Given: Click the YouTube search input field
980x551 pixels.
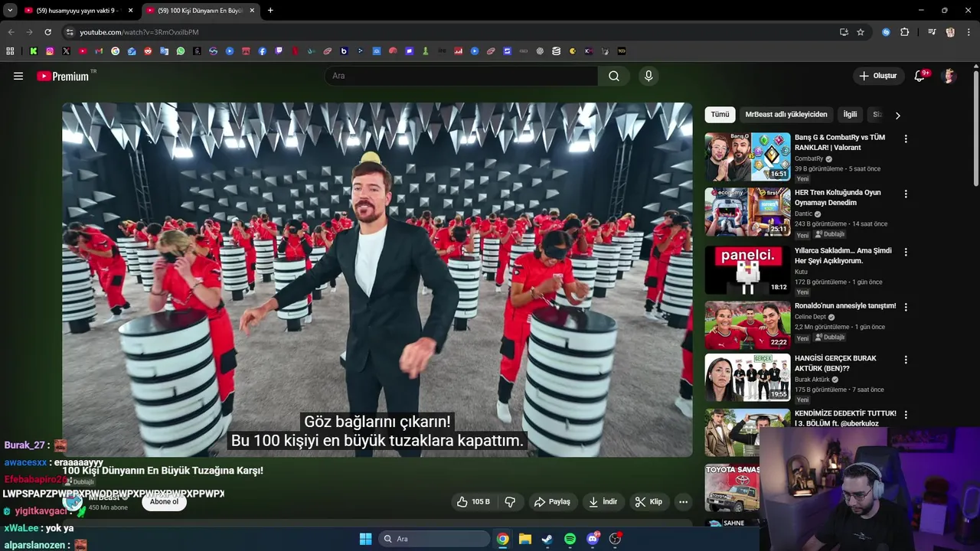Looking at the screenshot, I should click(x=462, y=76).
